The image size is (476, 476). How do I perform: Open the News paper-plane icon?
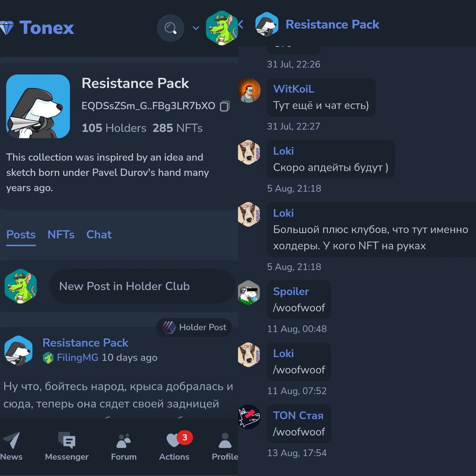point(11,440)
